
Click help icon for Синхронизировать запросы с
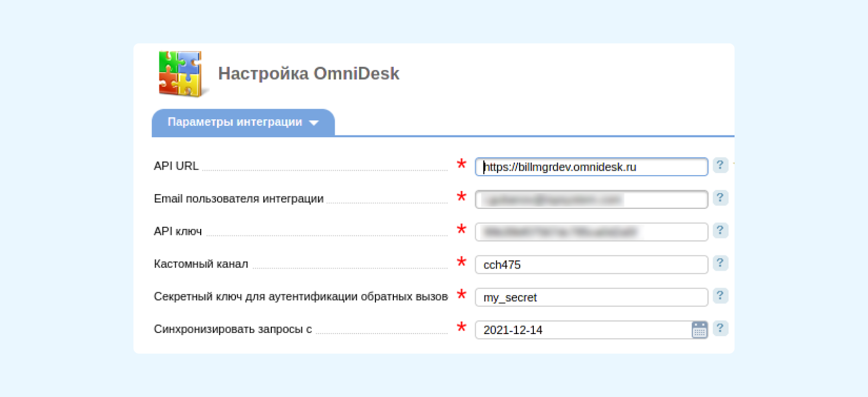point(720,328)
